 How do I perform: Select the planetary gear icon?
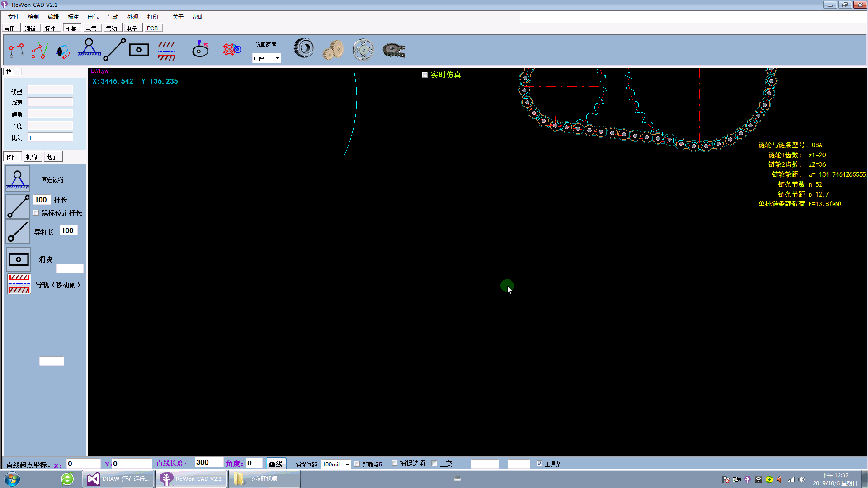(x=363, y=49)
